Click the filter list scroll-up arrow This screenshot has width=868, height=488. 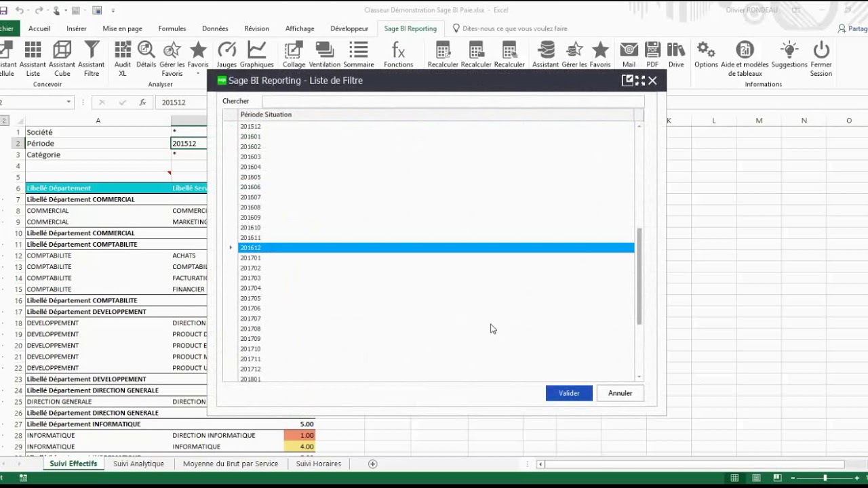639,126
